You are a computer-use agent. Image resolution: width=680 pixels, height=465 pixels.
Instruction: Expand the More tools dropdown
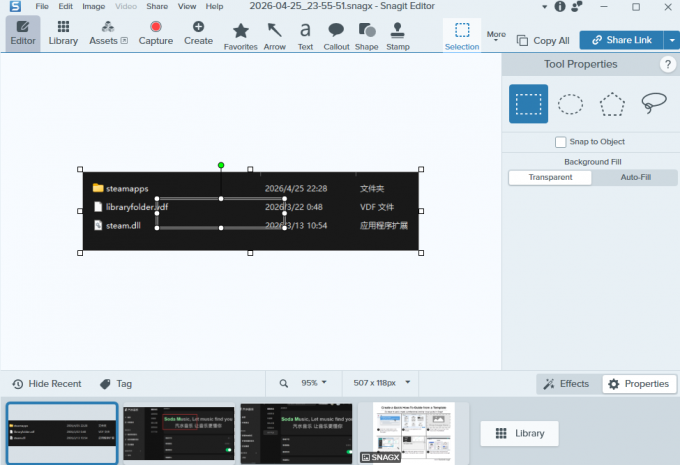click(x=496, y=36)
